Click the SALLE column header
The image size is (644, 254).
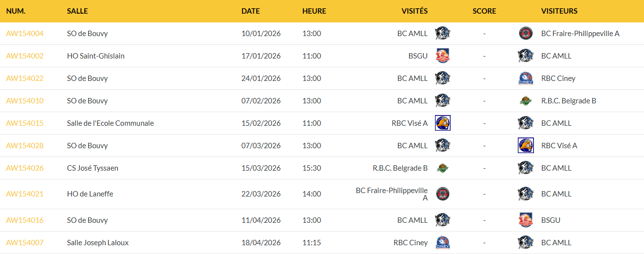[x=77, y=11]
